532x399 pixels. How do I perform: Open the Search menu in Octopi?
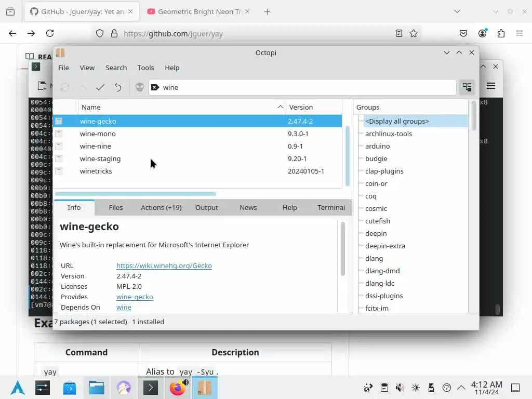click(116, 68)
